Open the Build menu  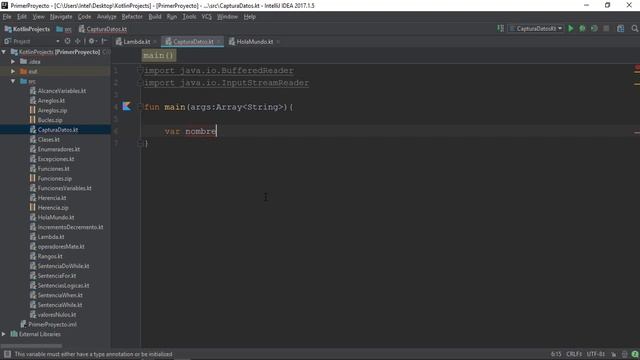tap(155, 17)
